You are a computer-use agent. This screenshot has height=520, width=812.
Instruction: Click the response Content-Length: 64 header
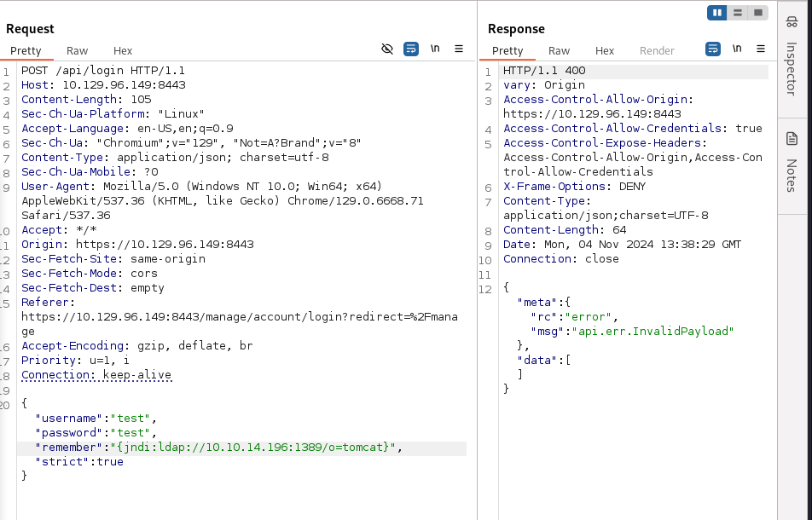coord(565,229)
